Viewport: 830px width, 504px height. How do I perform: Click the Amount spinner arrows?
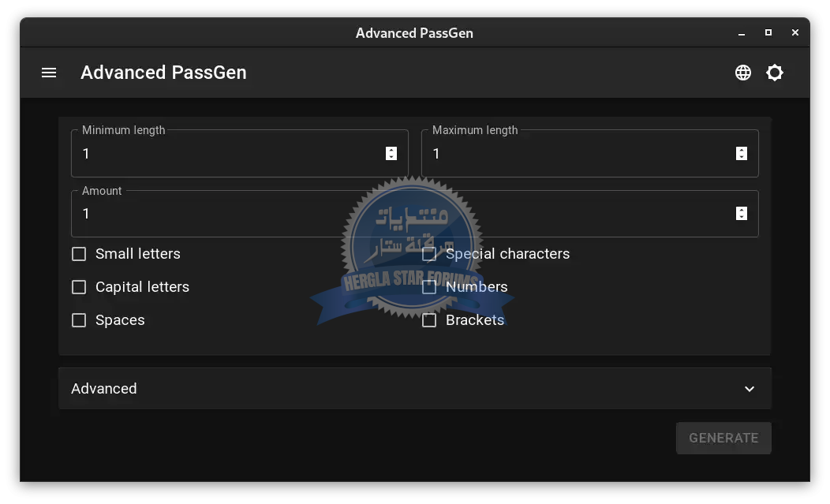click(x=742, y=214)
